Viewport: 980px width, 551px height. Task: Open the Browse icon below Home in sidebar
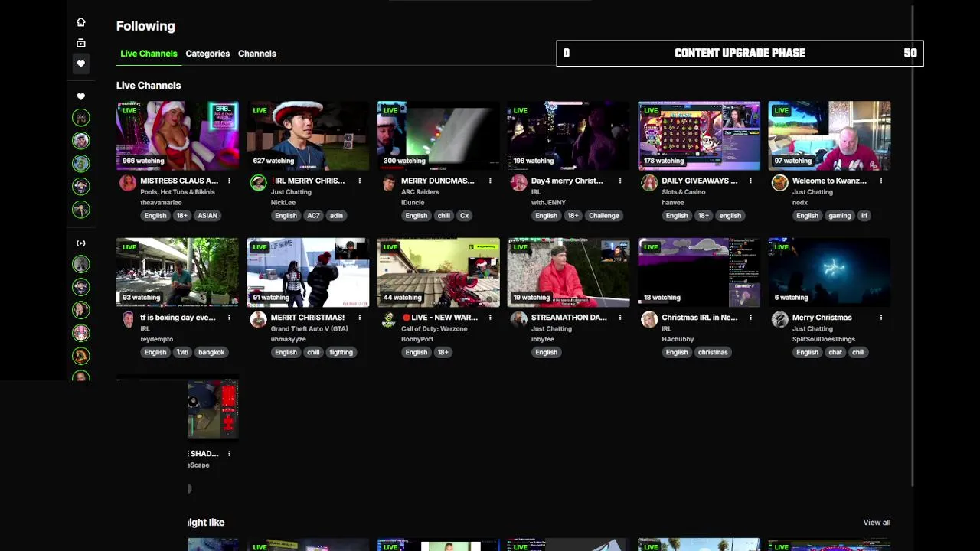pos(80,43)
